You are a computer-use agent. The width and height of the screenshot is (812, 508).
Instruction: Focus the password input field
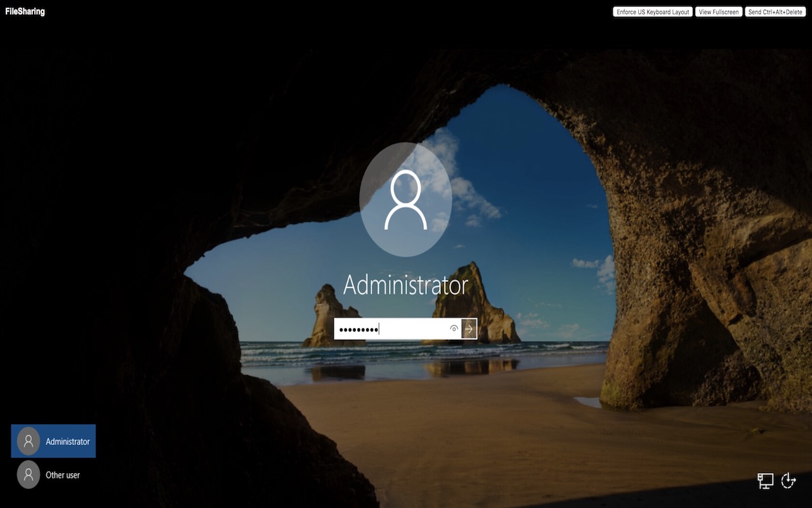(398, 328)
